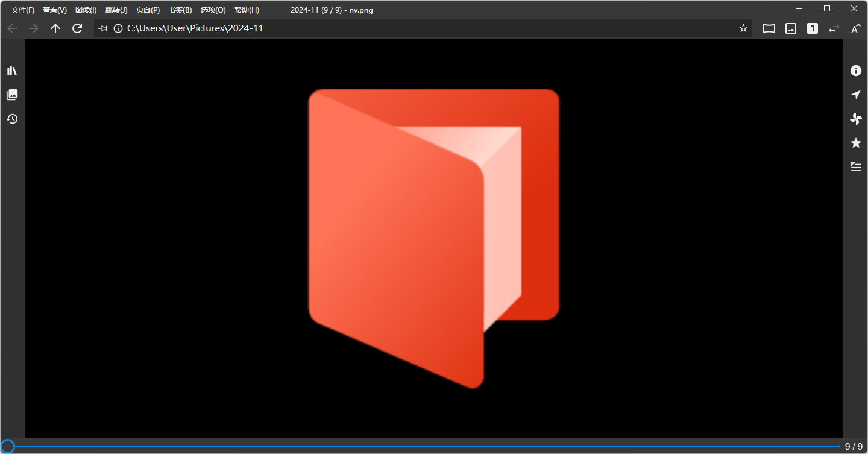This screenshot has height=454, width=868.
Task: Open the bookmarks panel star icon
Action: pos(856,143)
